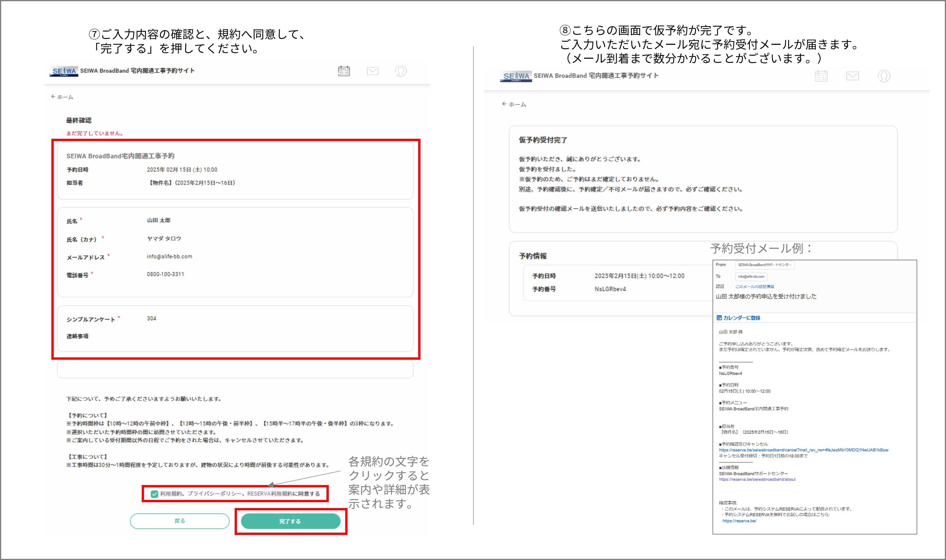
Task: Open seiwabroadband/about store link
Action: tap(757, 479)
